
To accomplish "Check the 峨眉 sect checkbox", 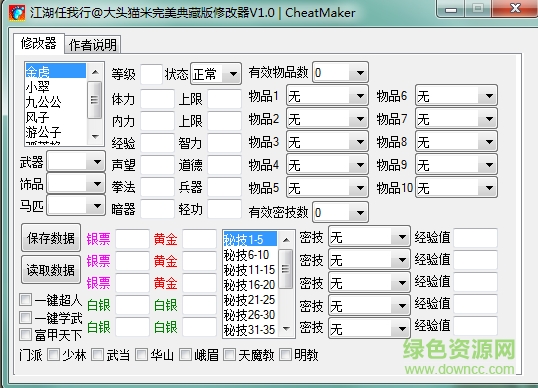I will coord(185,355).
